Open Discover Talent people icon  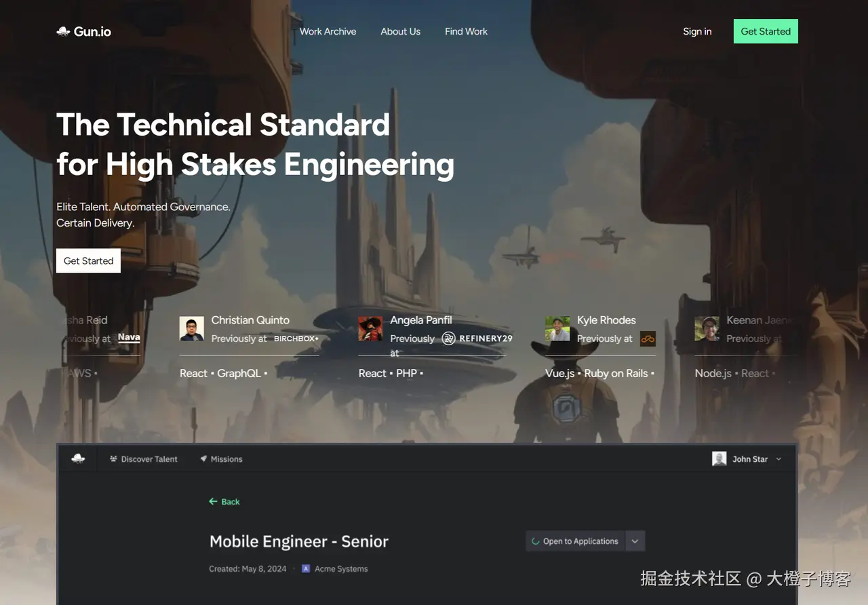point(113,459)
